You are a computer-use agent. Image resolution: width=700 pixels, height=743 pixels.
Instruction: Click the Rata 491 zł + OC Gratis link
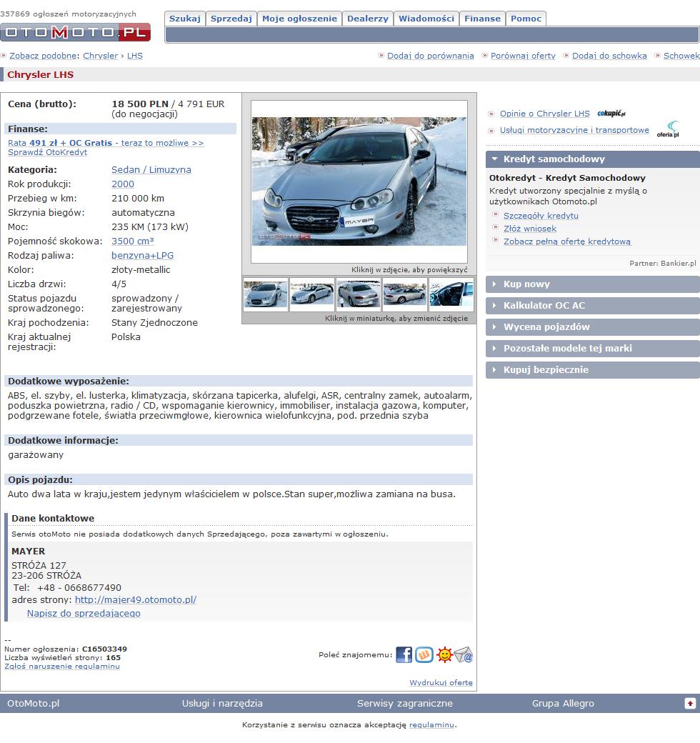106,143
